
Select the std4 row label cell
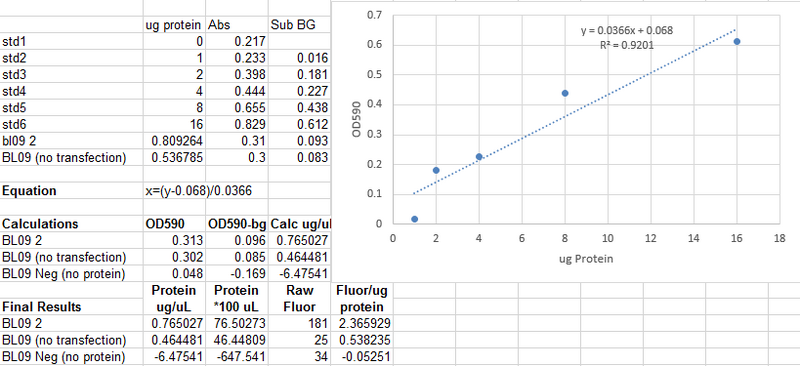71,91
